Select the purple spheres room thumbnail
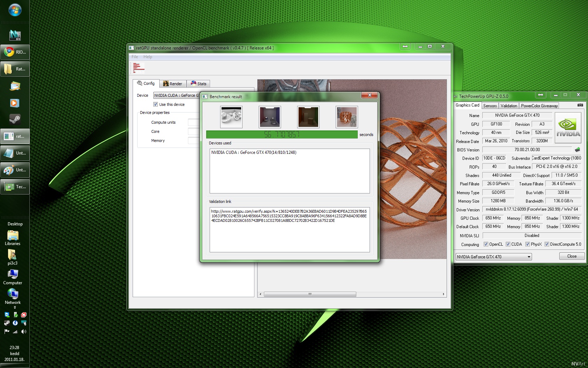Screen dimensions: 588x368 point(270,117)
